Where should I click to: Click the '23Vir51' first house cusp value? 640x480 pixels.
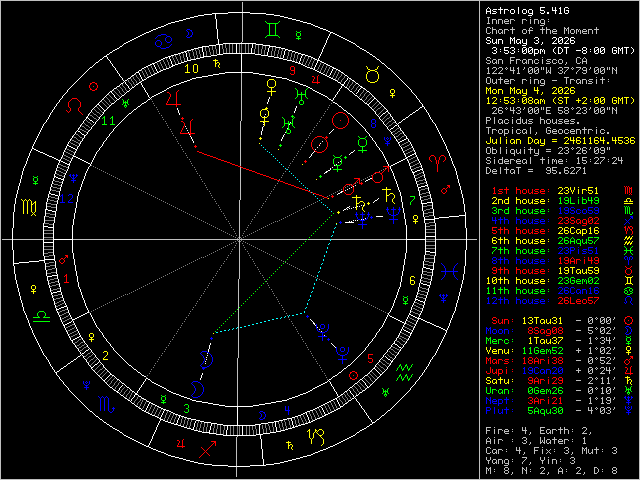(578, 191)
